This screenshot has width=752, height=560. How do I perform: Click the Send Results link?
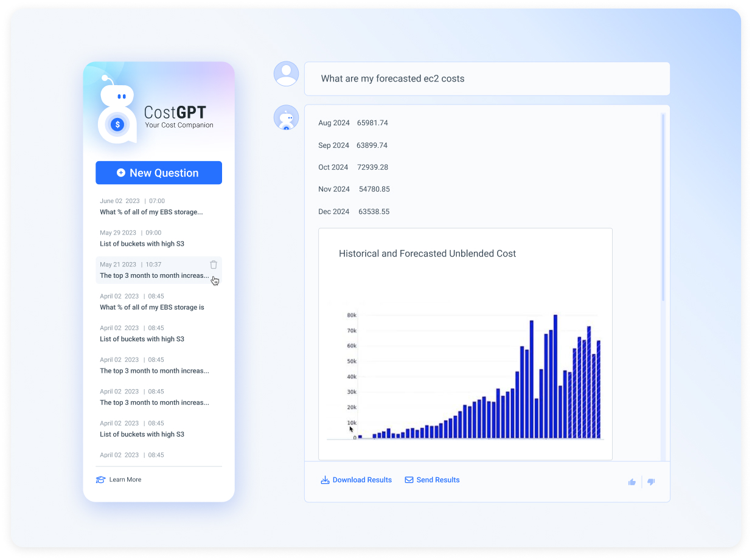pyautogui.click(x=437, y=480)
